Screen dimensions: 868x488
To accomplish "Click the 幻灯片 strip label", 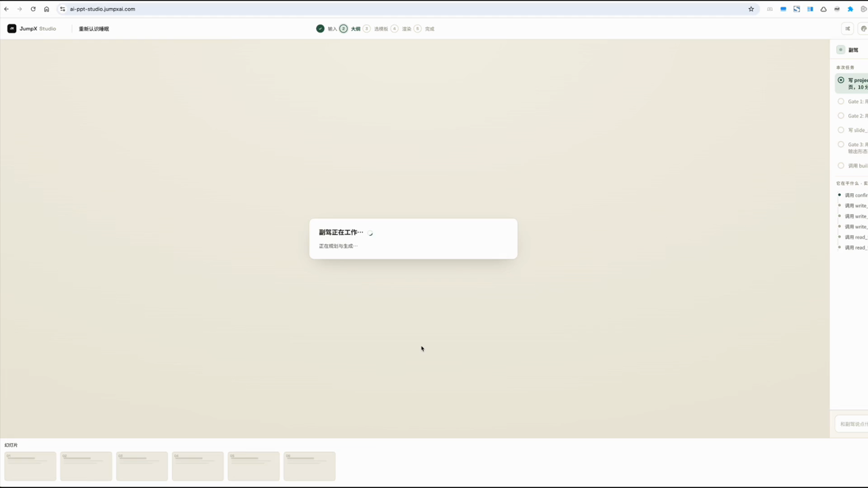I will point(11,445).
